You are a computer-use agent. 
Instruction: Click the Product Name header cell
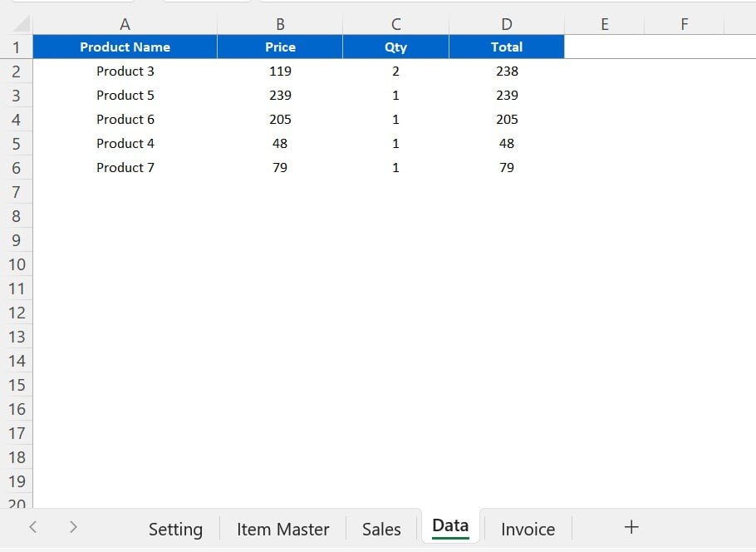125,47
